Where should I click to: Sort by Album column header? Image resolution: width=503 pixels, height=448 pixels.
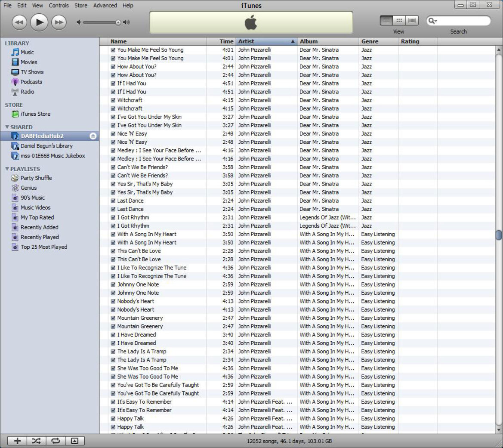pos(328,41)
